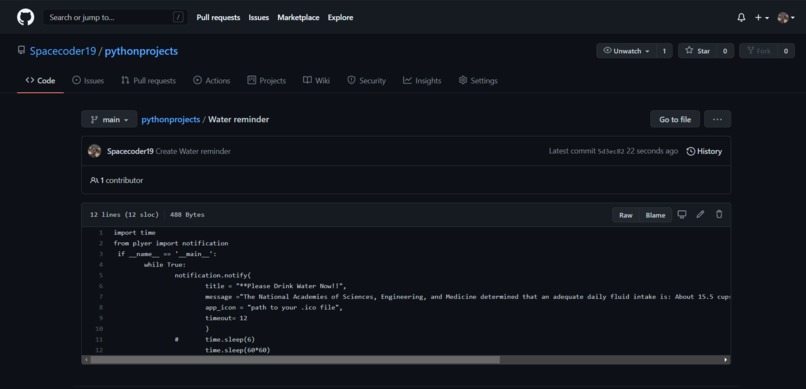806x389 pixels.
Task: Focus the Search or jump to field
Action: (x=115, y=17)
